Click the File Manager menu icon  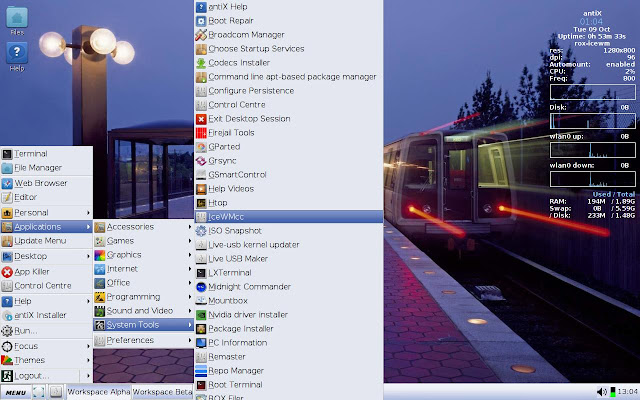7,168
